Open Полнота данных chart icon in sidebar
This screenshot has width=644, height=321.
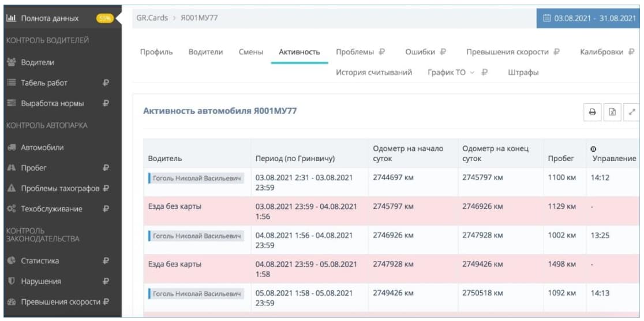(11, 18)
